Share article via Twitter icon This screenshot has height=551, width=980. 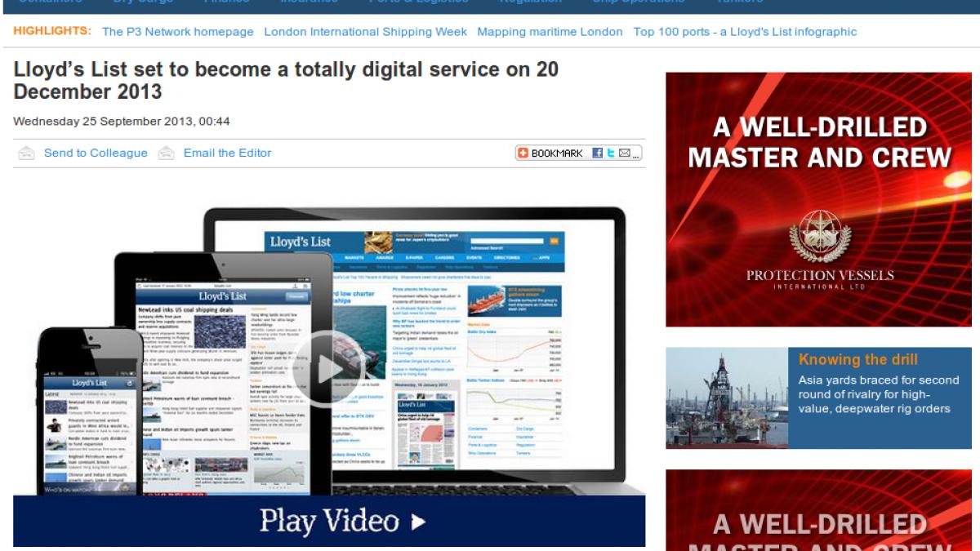tap(611, 153)
